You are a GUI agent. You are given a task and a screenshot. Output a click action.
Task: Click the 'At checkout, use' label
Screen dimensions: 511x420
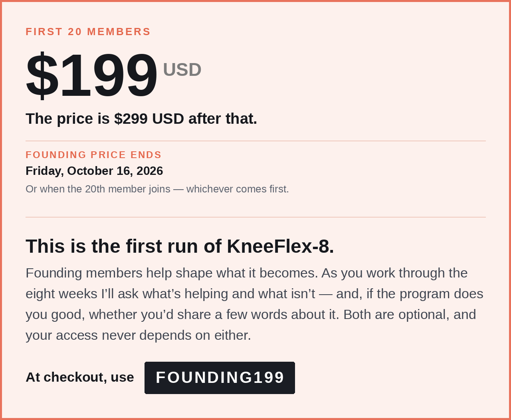coord(80,377)
